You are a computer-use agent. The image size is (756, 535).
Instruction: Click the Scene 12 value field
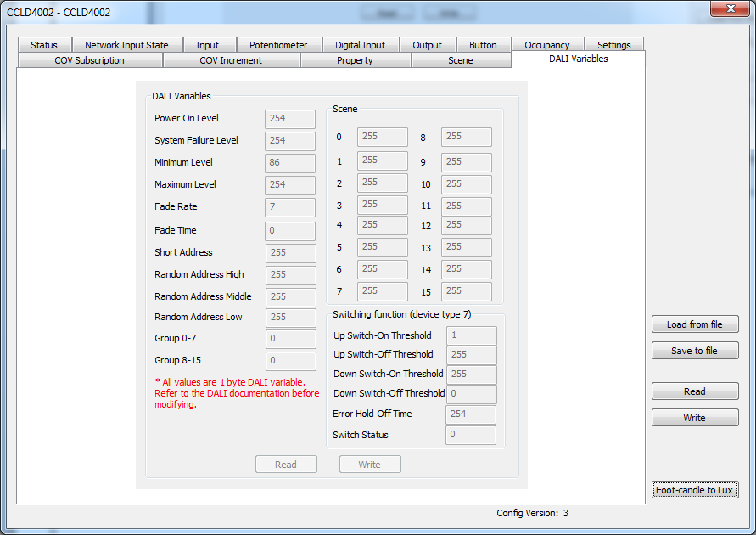coord(466,225)
